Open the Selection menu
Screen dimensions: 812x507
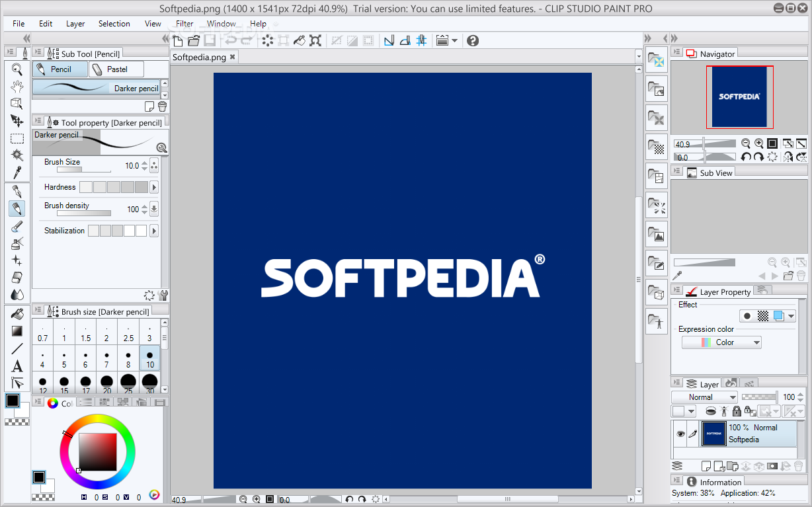point(114,24)
